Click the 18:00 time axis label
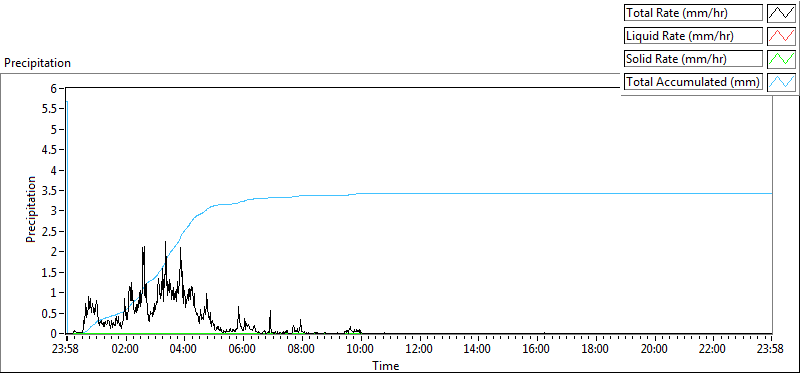 click(596, 350)
